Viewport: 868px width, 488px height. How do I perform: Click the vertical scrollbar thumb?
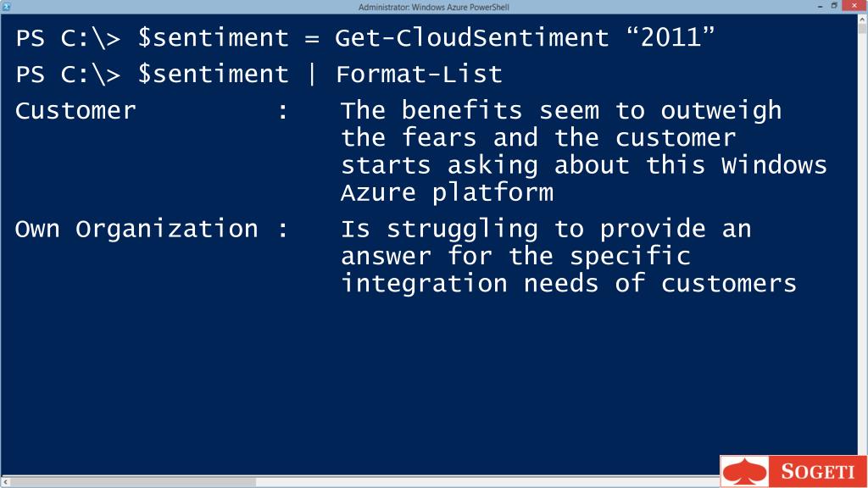[x=862, y=29]
